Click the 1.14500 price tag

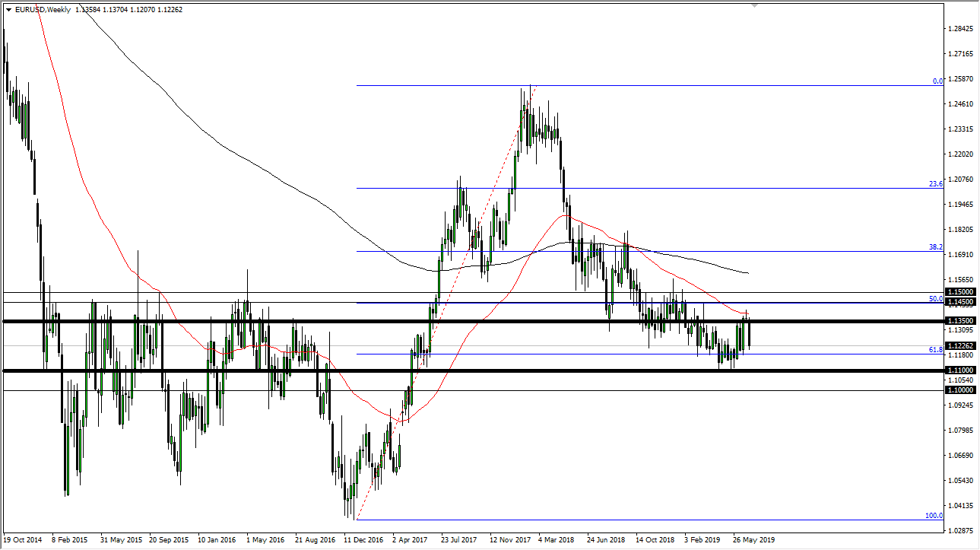tap(959, 302)
